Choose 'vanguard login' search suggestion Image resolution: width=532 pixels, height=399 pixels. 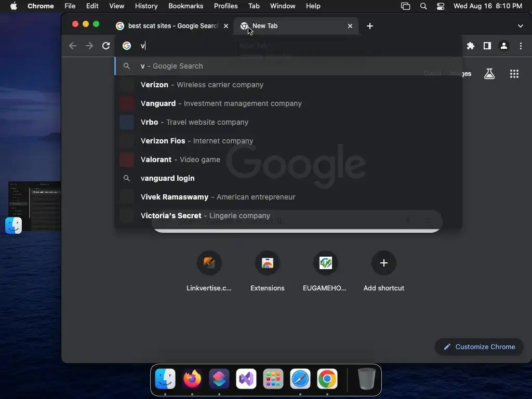288,178
